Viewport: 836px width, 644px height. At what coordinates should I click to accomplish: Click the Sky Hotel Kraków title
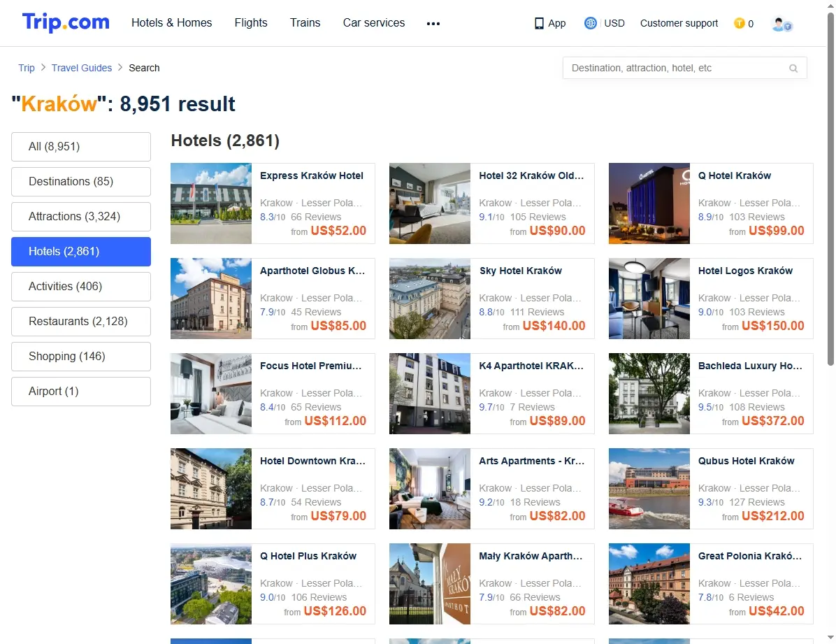520,271
